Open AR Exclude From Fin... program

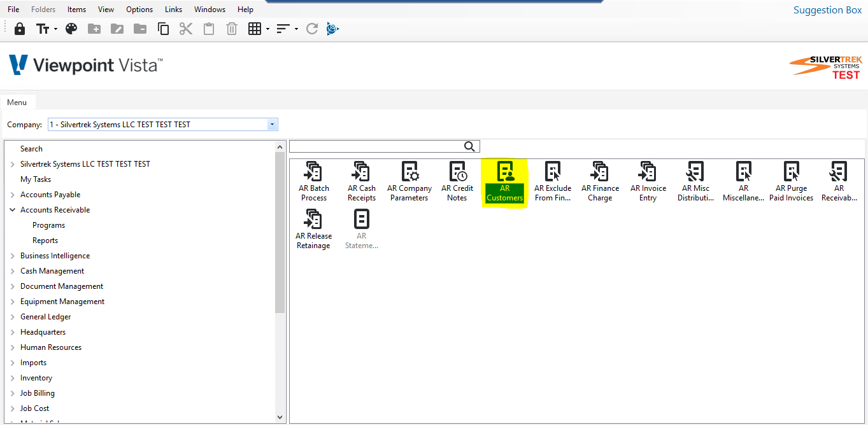[x=553, y=182]
